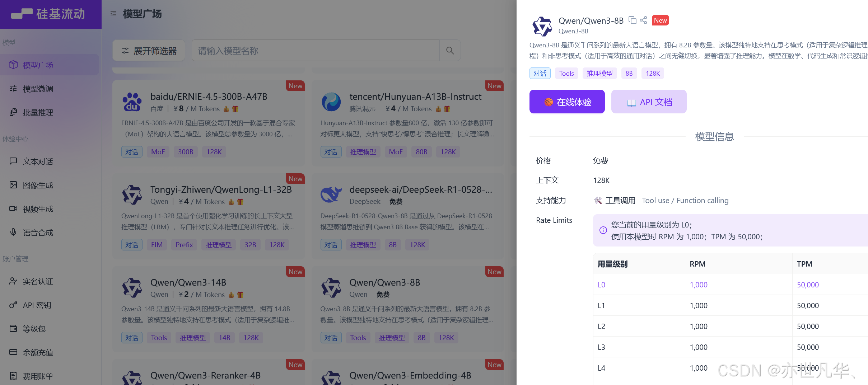Click the 语音合成 microphone icon

pyautogui.click(x=13, y=232)
